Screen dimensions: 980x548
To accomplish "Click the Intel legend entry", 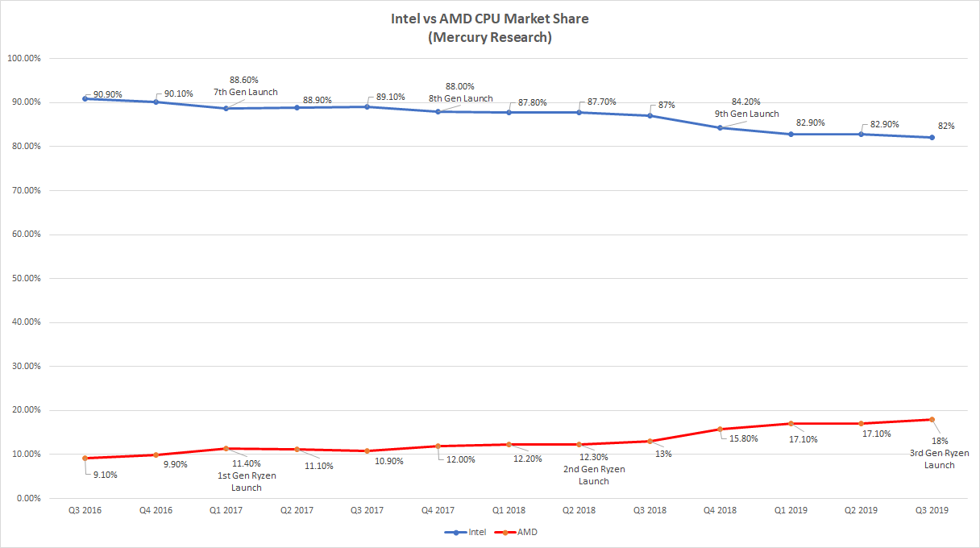I will pyautogui.click(x=465, y=532).
